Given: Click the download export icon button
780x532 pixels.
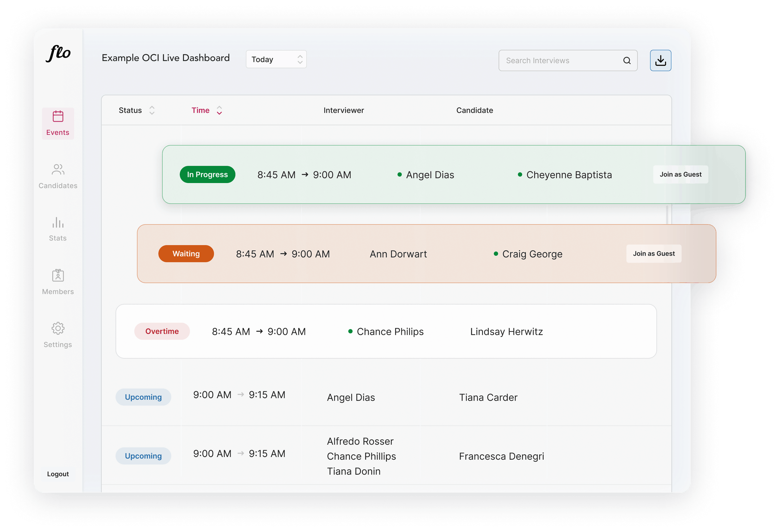Looking at the screenshot, I should (660, 60).
